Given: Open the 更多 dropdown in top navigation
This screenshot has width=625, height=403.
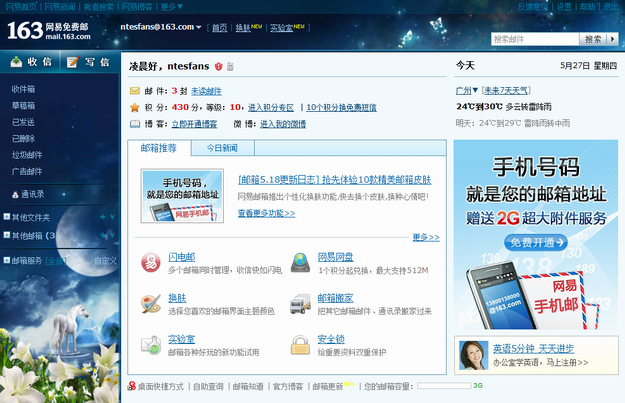Looking at the screenshot, I should pyautogui.click(x=180, y=6).
